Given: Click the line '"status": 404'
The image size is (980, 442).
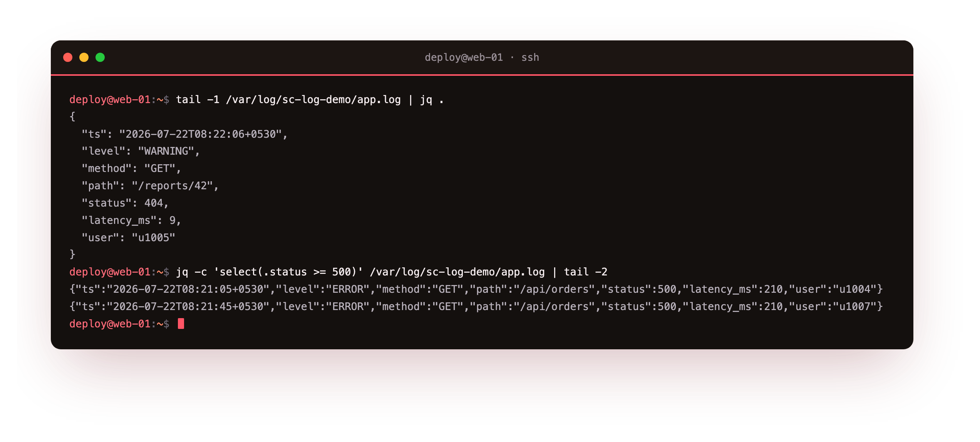Looking at the screenshot, I should [125, 203].
